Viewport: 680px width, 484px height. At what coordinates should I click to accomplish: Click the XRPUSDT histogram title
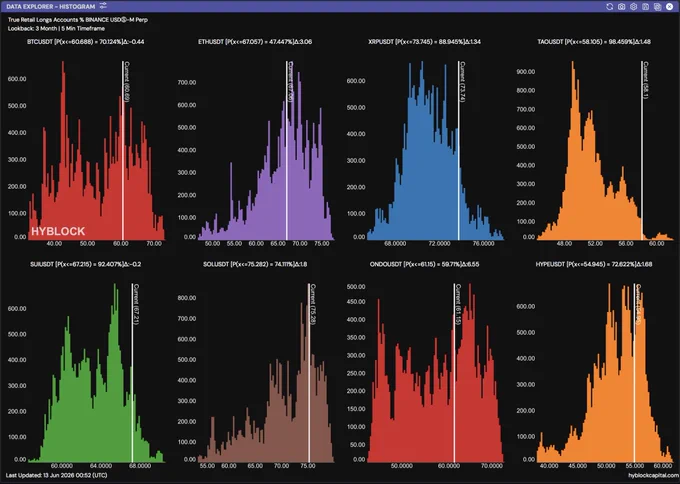pos(424,42)
